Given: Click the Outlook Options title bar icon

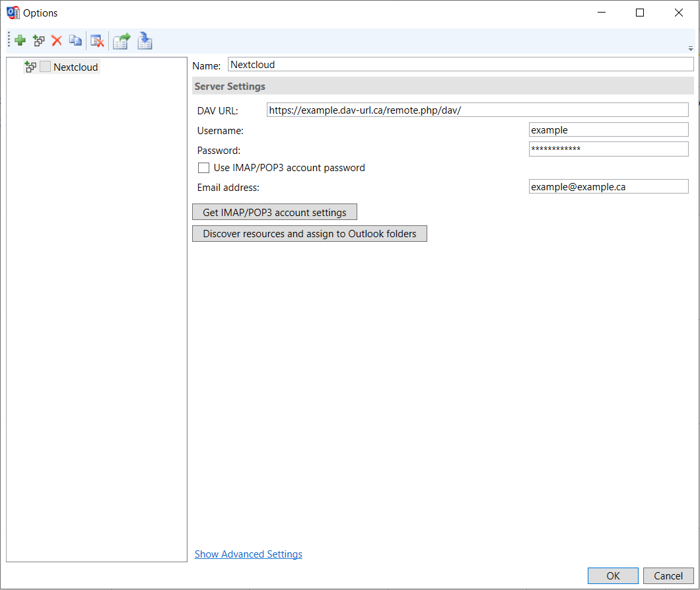Looking at the screenshot, I should pos(13,13).
